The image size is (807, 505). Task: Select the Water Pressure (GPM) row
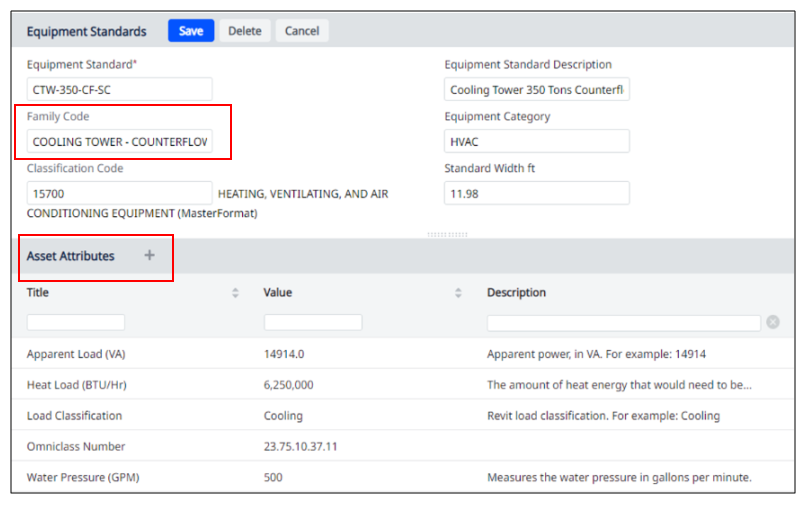click(x=403, y=477)
